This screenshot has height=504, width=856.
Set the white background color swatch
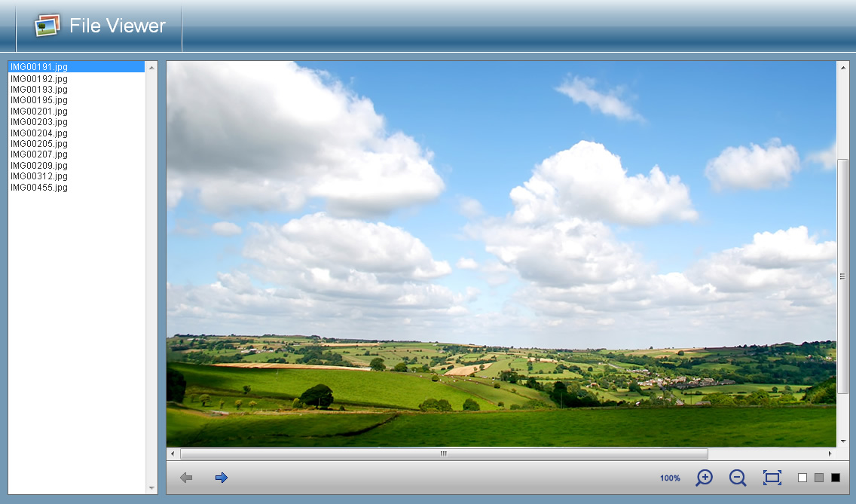[x=802, y=478]
